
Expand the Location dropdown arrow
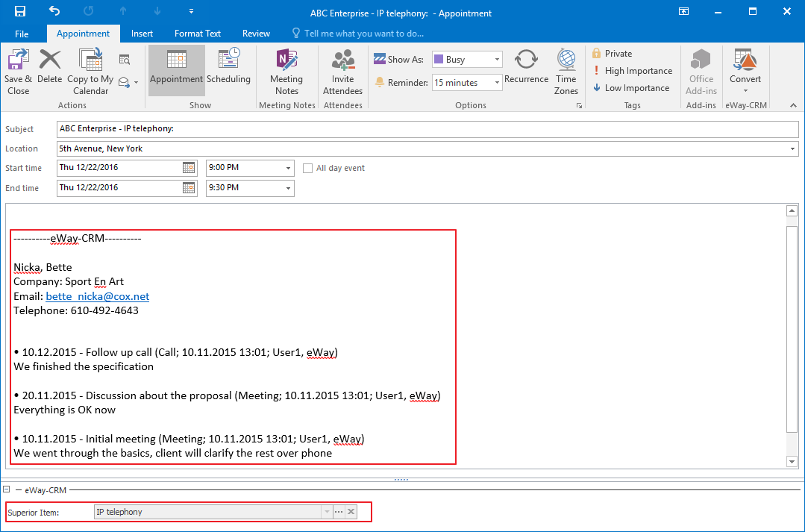click(793, 149)
